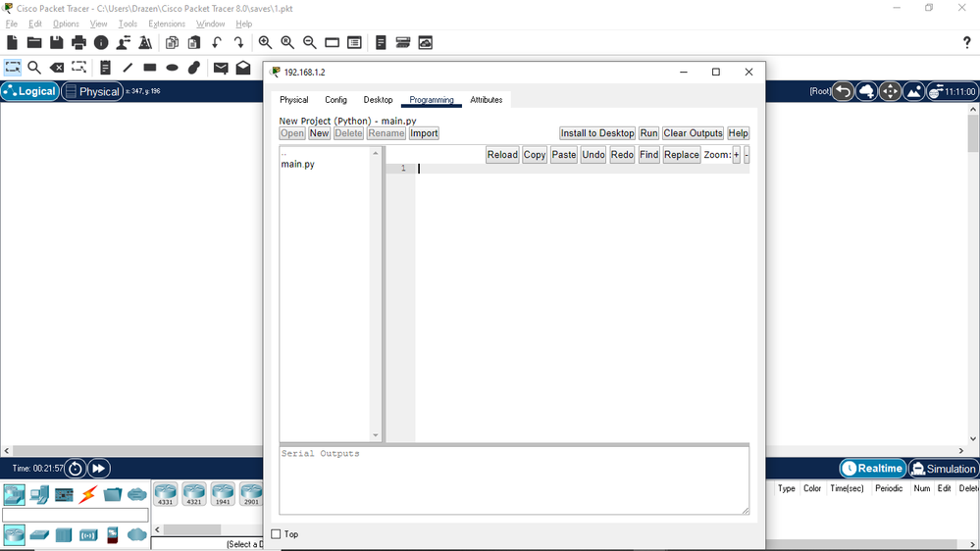Choose the Draw Line tool

(x=128, y=68)
